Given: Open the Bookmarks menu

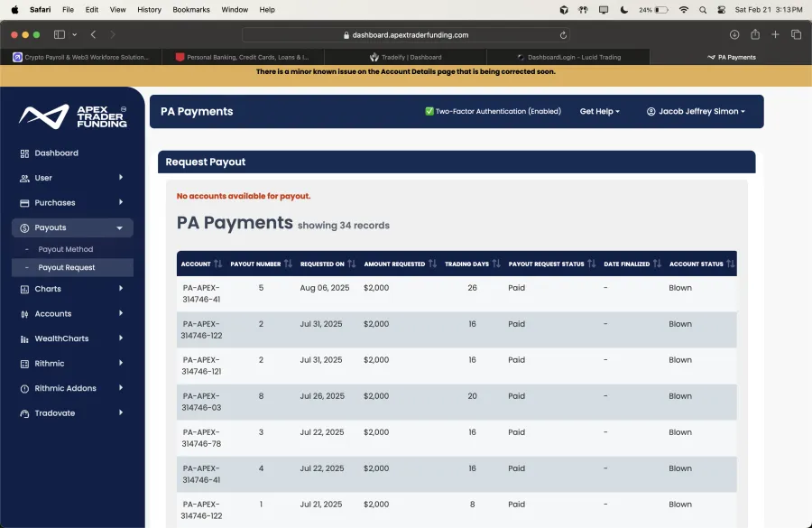Looking at the screenshot, I should (x=191, y=10).
